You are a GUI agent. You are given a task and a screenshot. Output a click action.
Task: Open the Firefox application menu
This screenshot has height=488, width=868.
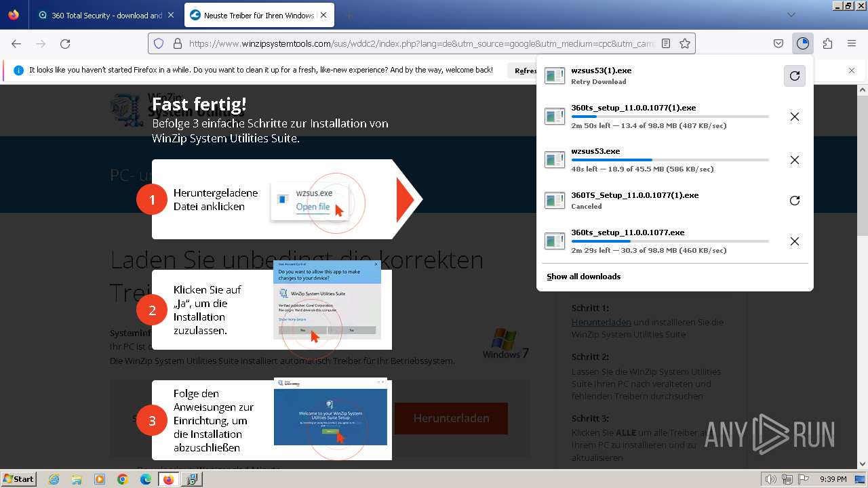point(852,43)
